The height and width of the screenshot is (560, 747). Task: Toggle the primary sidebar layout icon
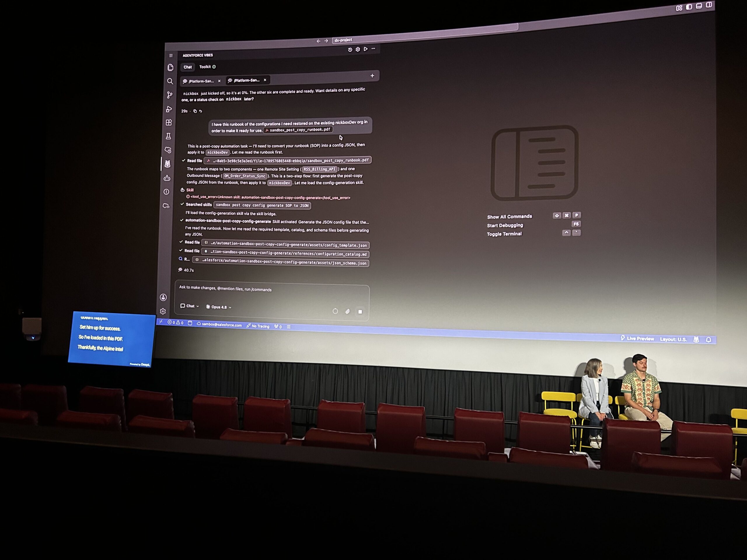pyautogui.click(x=689, y=7)
